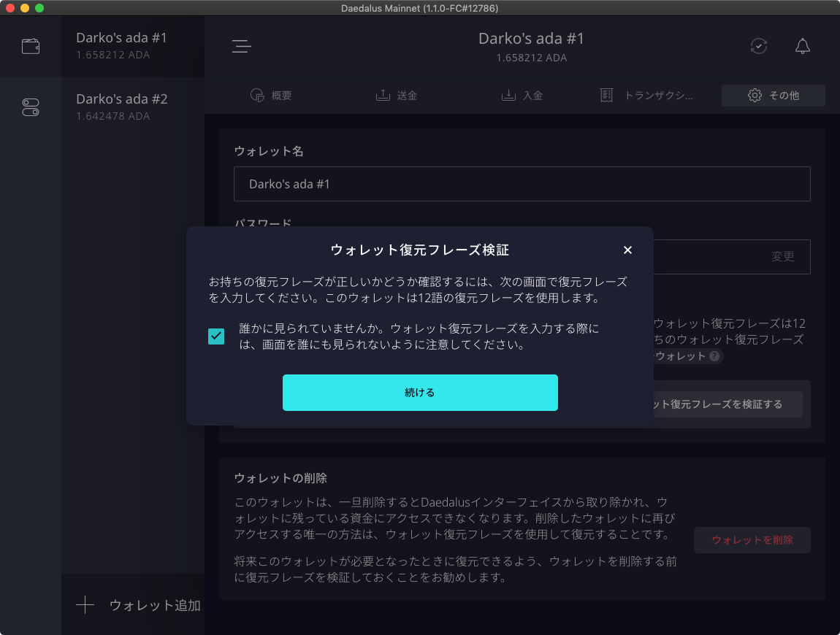Toggle the hamburger sidebar menu icon

(x=242, y=46)
